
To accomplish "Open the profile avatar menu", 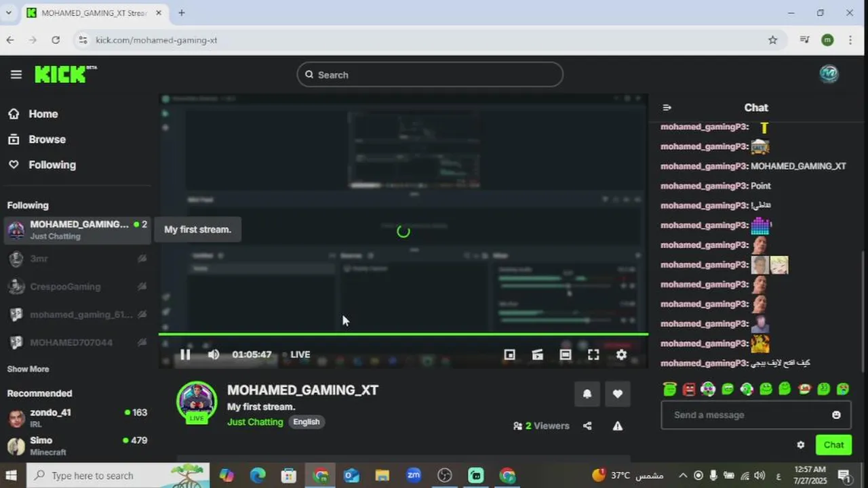I will [x=829, y=75].
